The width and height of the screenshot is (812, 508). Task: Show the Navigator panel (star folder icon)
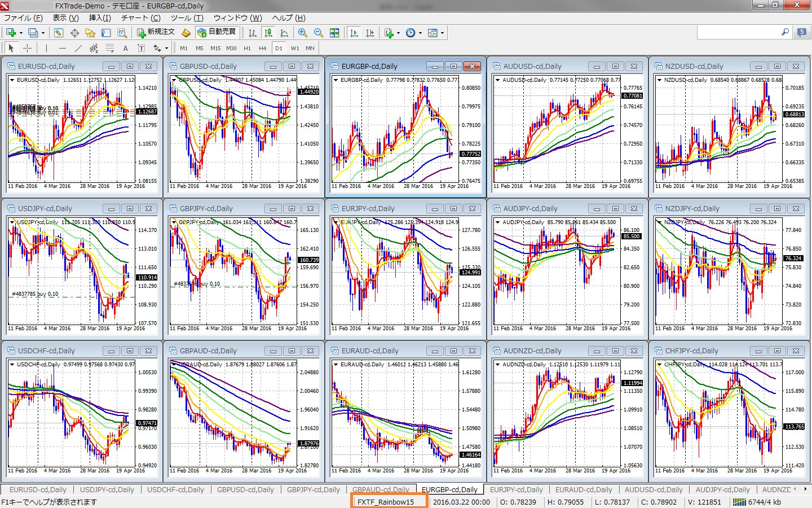pos(90,33)
